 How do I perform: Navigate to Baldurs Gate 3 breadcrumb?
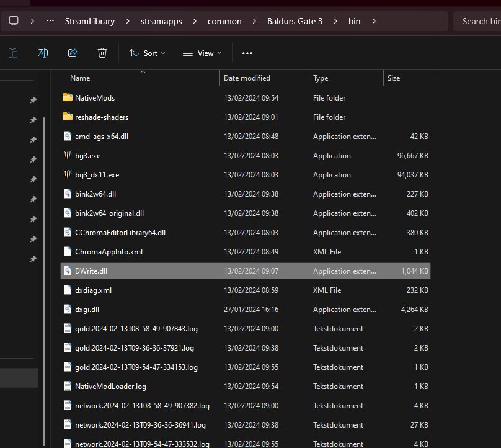click(295, 21)
